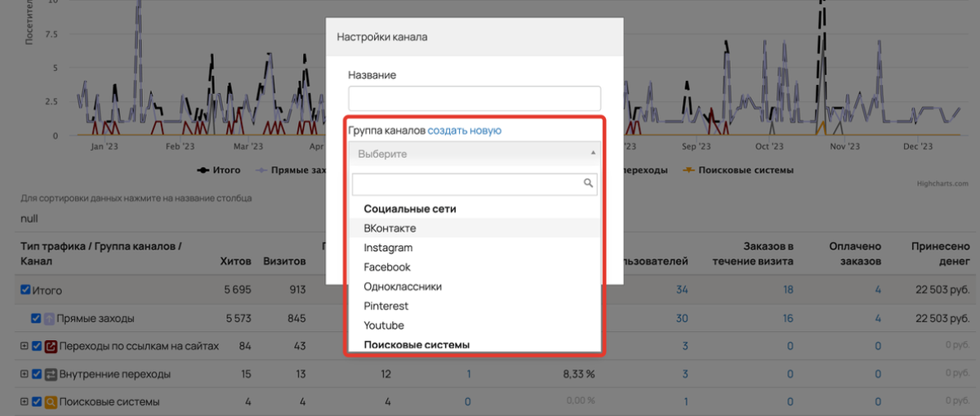Click the magnifier icon in dropdown search box

(588, 183)
